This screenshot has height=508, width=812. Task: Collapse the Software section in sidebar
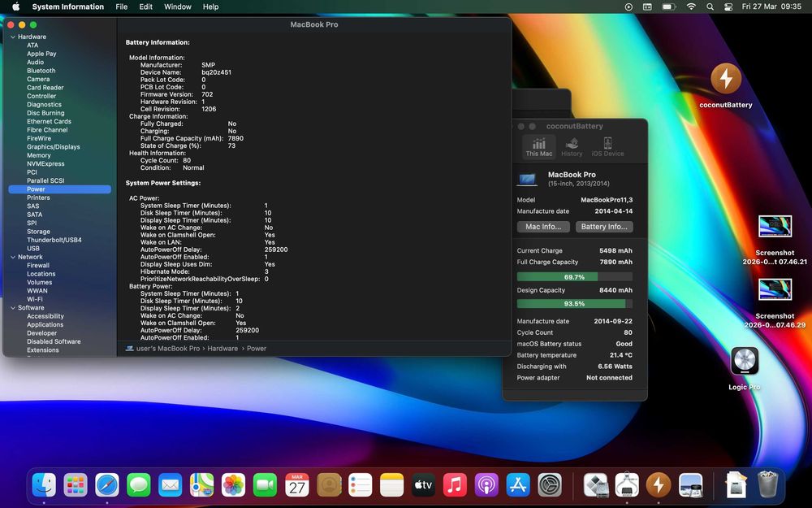[13, 308]
